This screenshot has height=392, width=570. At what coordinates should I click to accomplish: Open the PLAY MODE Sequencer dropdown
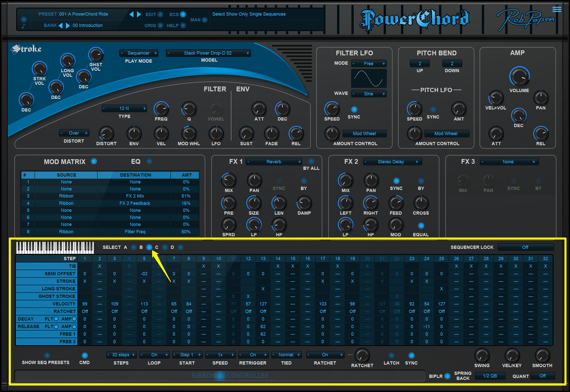click(x=139, y=53)
